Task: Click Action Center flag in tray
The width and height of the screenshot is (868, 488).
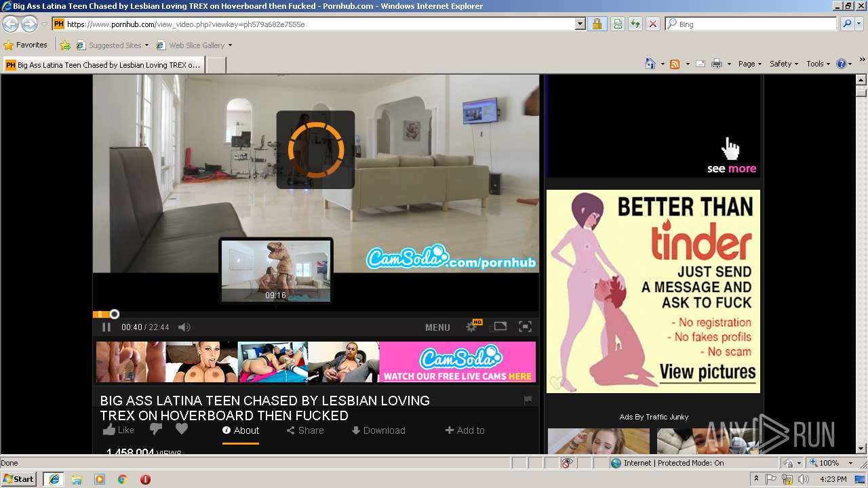Action: click(x=772, y=479)
